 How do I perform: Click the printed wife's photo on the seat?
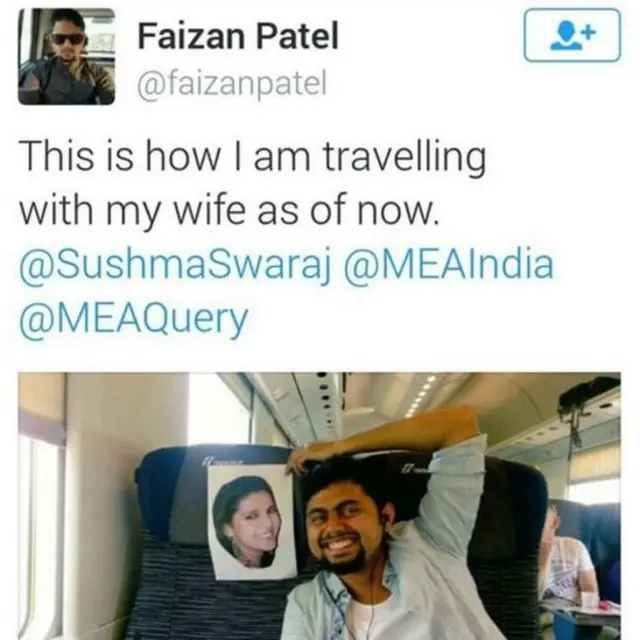click(251, 521)
